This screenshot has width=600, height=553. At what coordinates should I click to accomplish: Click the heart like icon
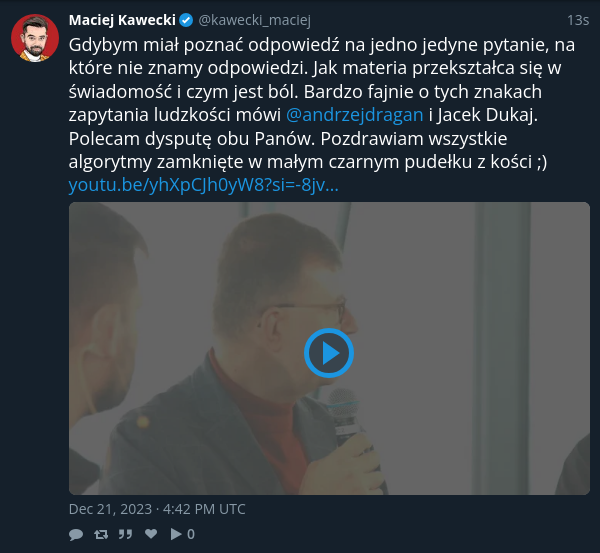coord(151,533)
